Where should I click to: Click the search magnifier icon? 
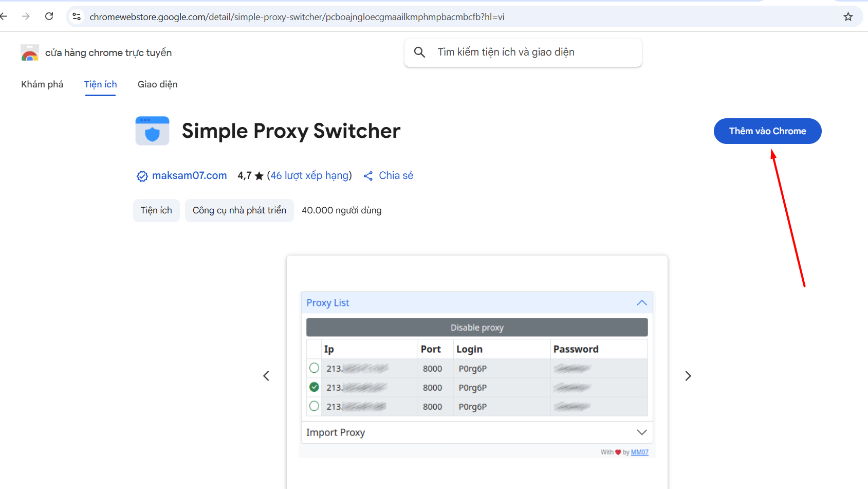click(x=419, y=52)
